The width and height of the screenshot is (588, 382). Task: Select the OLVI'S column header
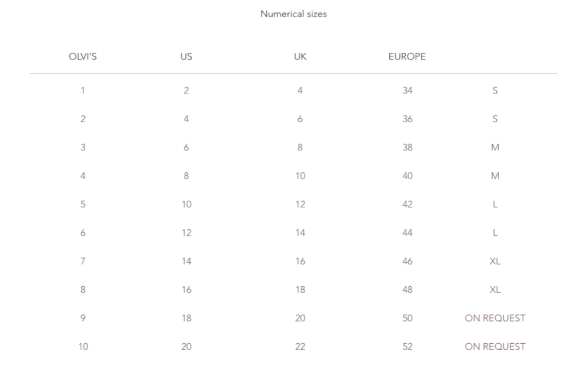(82, 56)
